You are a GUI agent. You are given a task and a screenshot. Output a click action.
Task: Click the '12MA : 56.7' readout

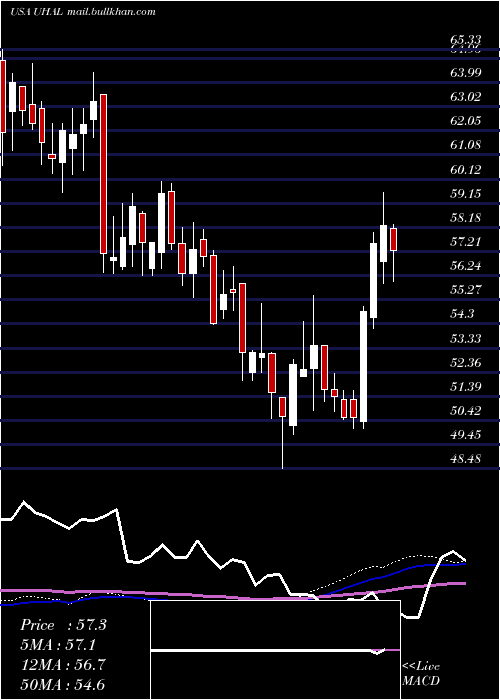(x=63, y=665)
